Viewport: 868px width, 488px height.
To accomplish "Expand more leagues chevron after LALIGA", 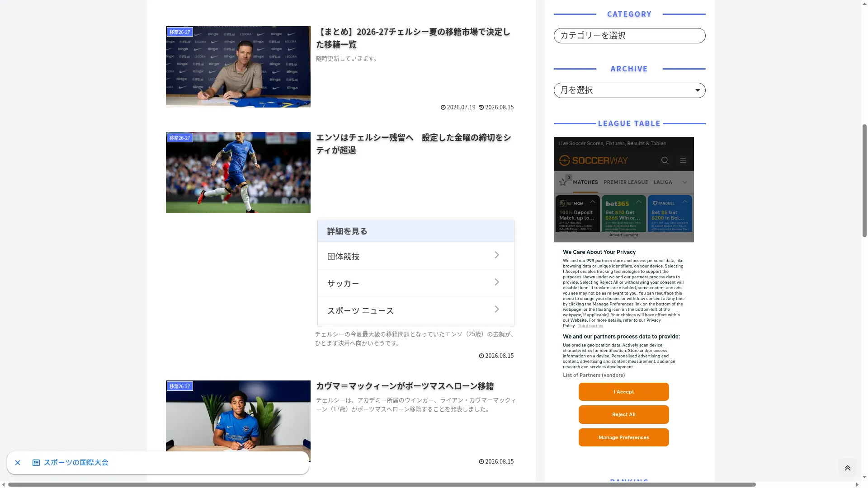I will tap(685, 183).
